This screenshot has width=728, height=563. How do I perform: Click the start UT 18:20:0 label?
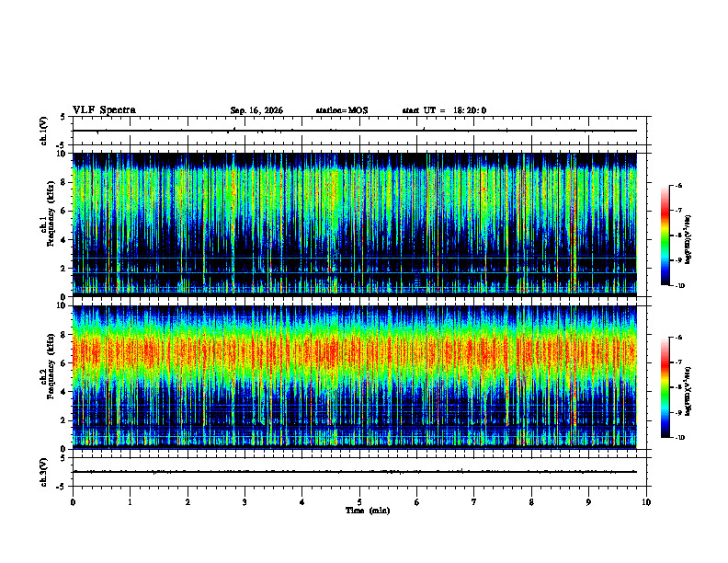(x=444, y=110)
